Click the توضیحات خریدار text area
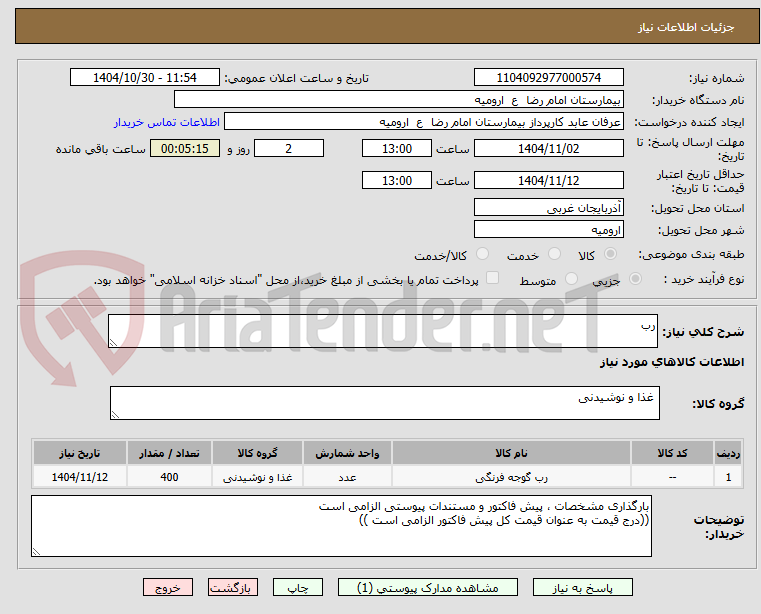761x614 pixels. pyautogui.click(x=341, y=526)
